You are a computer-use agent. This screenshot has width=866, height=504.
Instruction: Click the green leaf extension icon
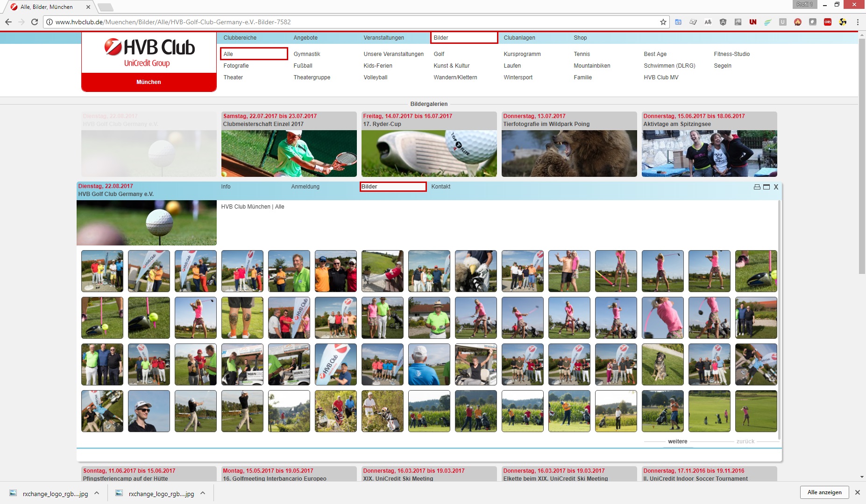pos(768,22)
